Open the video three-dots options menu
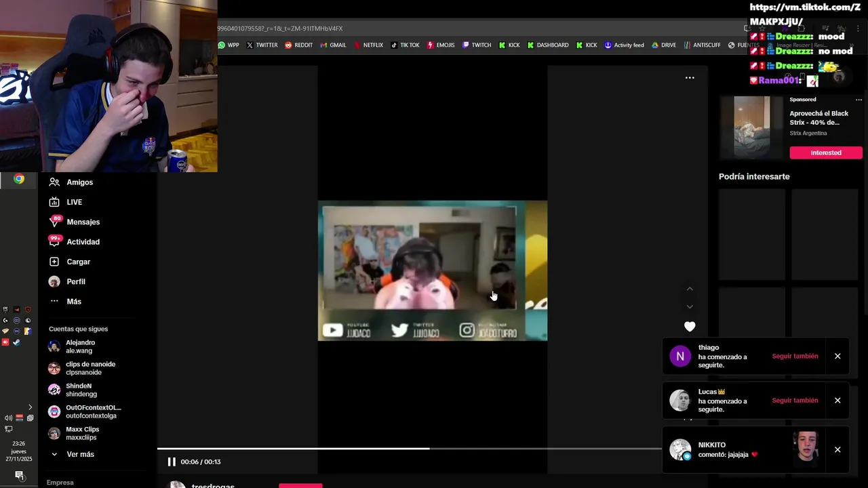Screen dimensions: 868x488 coord(690,77)
